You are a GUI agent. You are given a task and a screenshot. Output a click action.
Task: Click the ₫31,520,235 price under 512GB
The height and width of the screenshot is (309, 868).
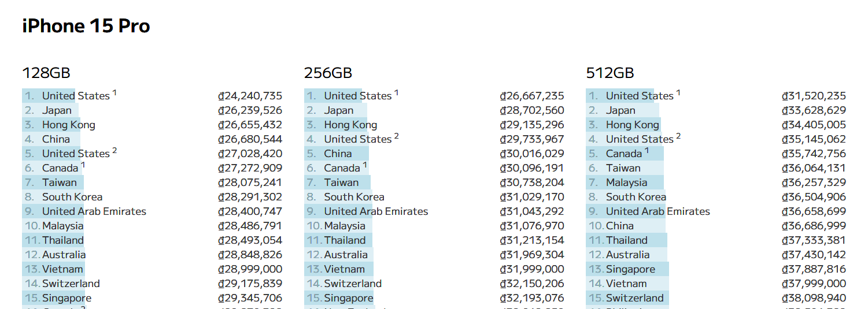click(x=814, y=96)
